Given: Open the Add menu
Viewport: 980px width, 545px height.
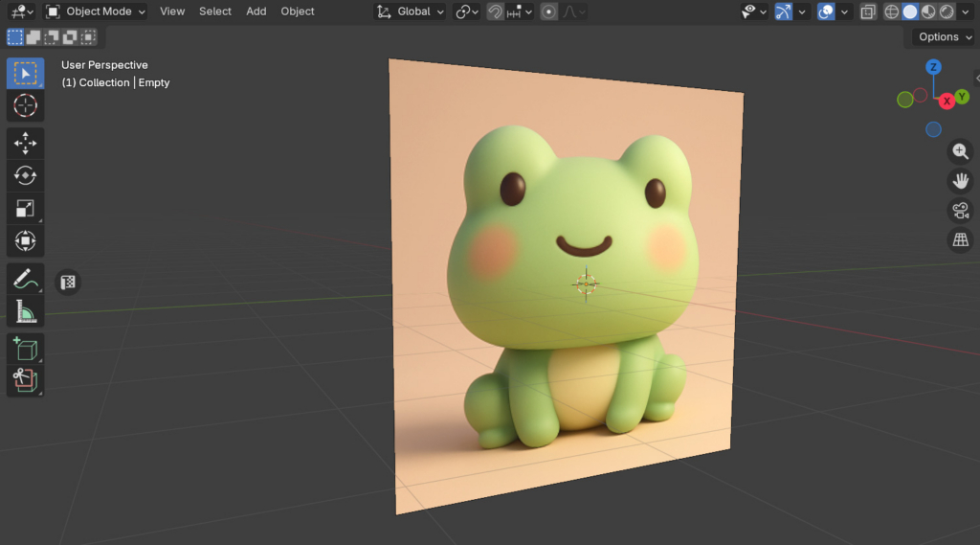Looking at the screenshot, I should pyautogui.click(x=256, y=11).
